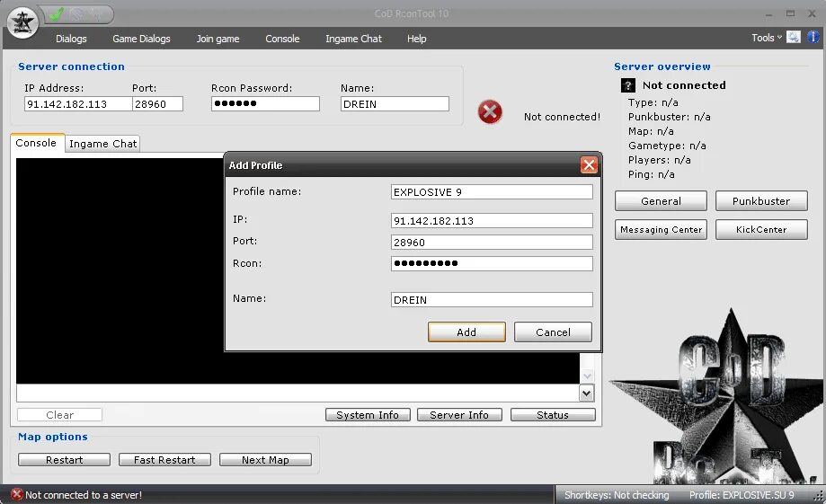Viewport: 826px width, 504px height.
Task: Open the Game Dialogs menu
Action: pyautogui.click(x=141, y=39)
